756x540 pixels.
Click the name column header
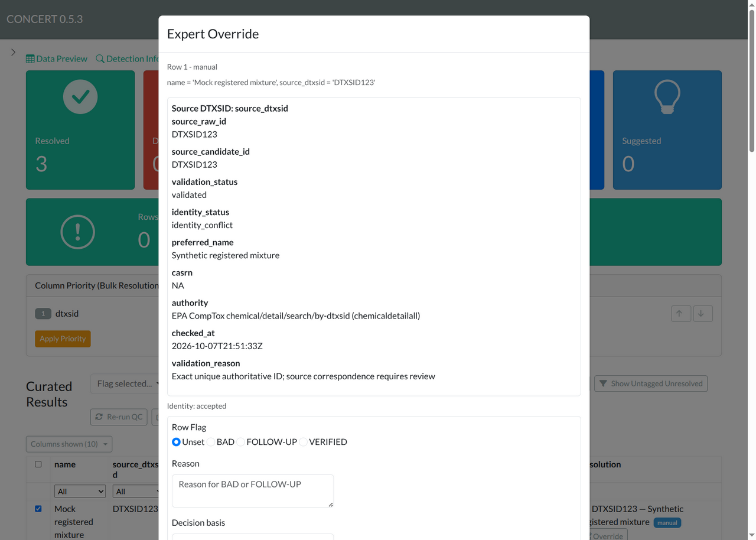65,464
